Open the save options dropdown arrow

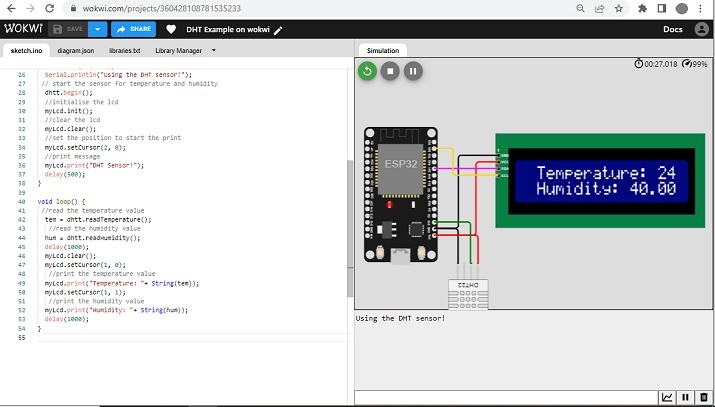[x=98, y=29]
